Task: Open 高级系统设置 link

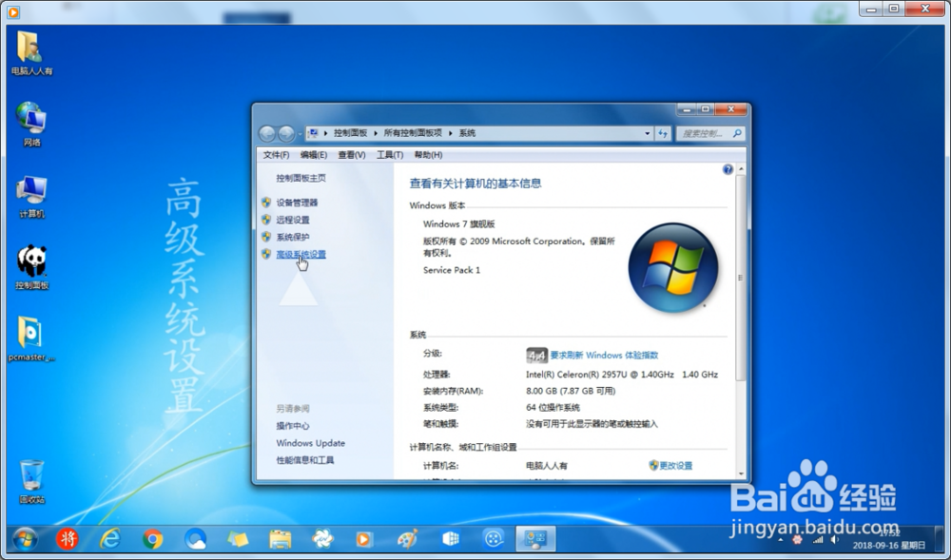Action: tap(301, 255)
